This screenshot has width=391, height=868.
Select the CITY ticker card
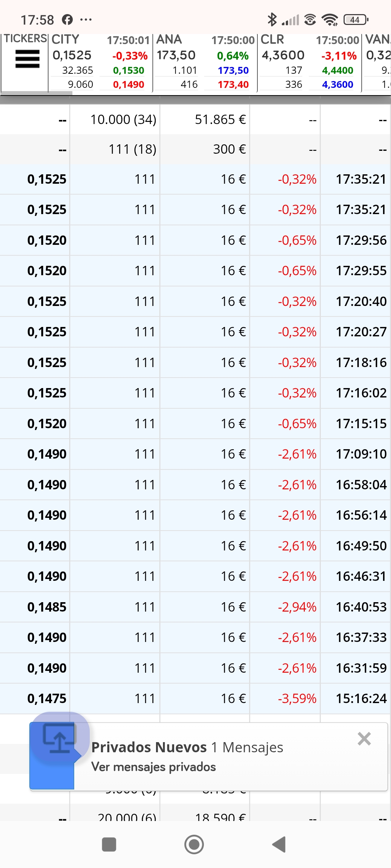point(100,63)
